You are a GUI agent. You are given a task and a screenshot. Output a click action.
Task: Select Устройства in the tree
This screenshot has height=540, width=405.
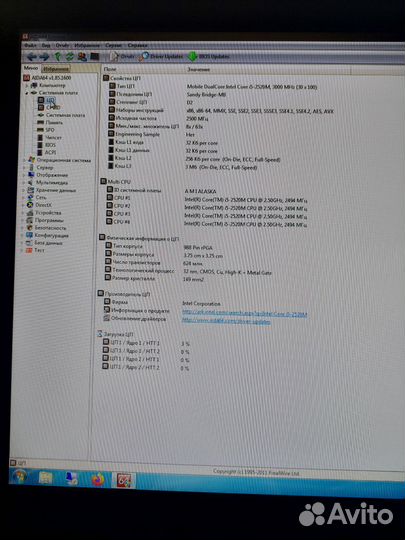[x=44, y=213]
